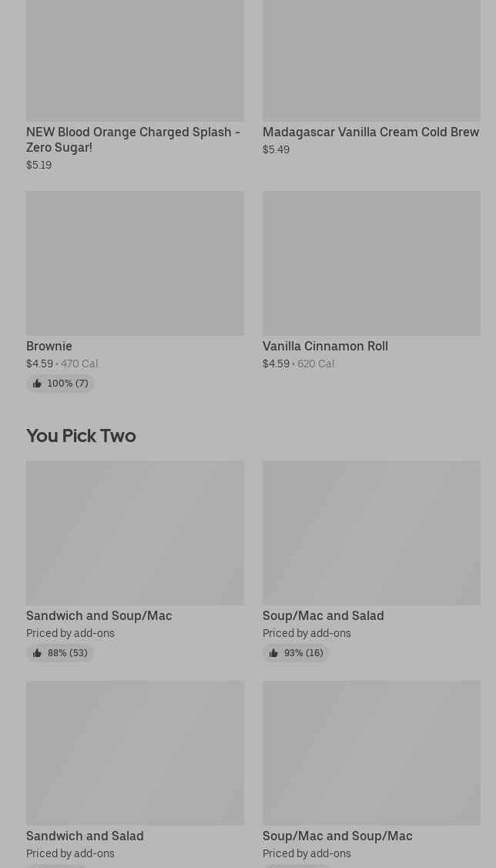Pick the Soup/Mac and Soup/Mac title text
Viewport: 496px width, 868px height.
click(x=337, y=836)
